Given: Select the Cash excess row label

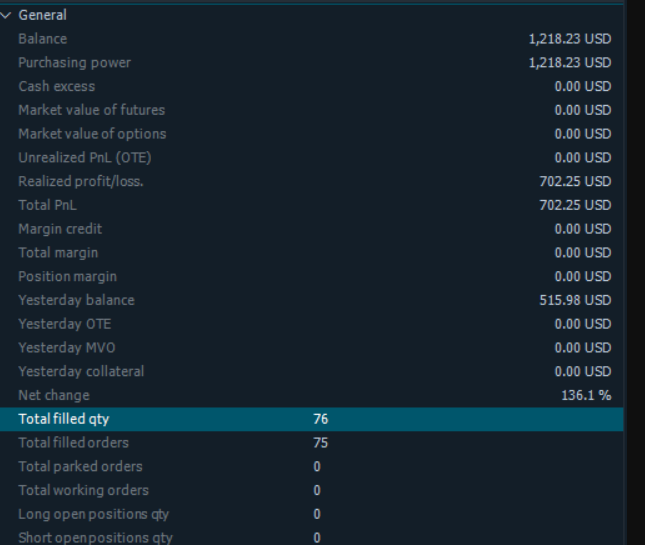Looking at the screenshot, I should [57, 86].
